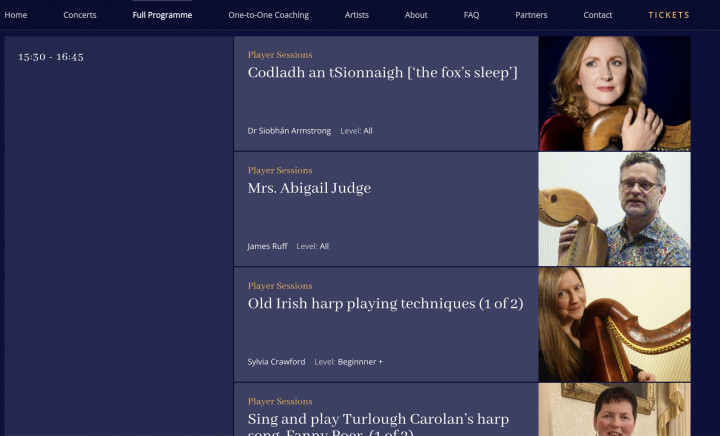Open One-to-One Coaching page
This screenshot has height=436, width=720.
[269, 15]
